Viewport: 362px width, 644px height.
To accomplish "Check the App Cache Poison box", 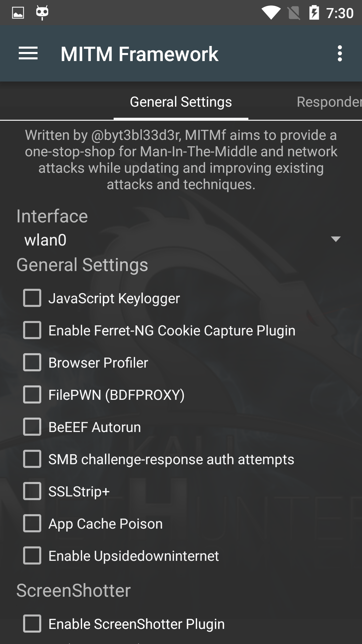I will pyautogui.click(x=32, y=524).
